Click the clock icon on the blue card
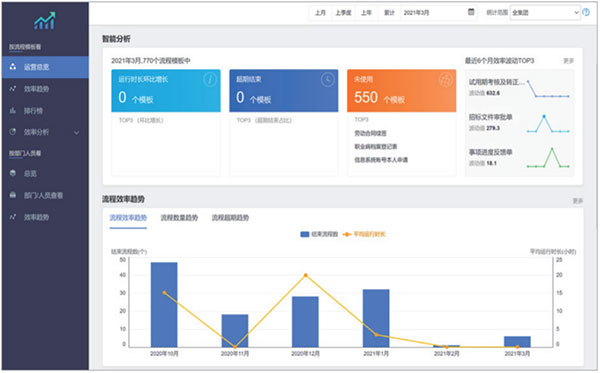The image size is (600, 373). (328, 80)
